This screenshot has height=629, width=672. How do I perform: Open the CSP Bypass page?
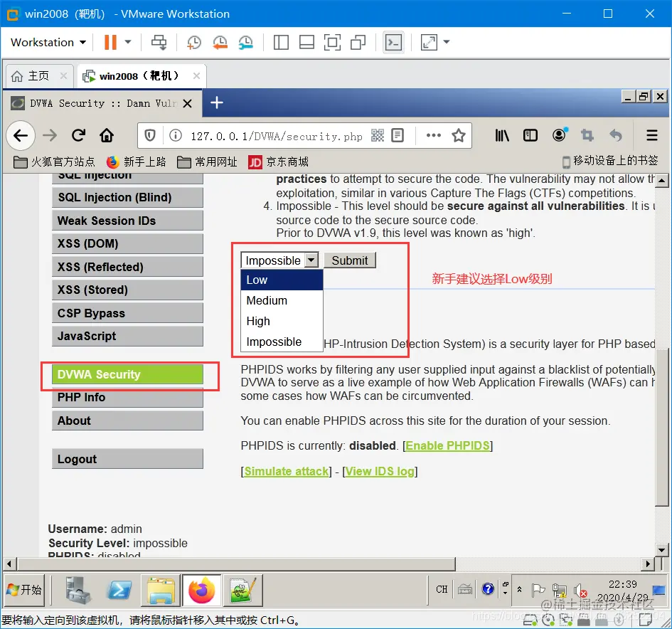[127, 313]
